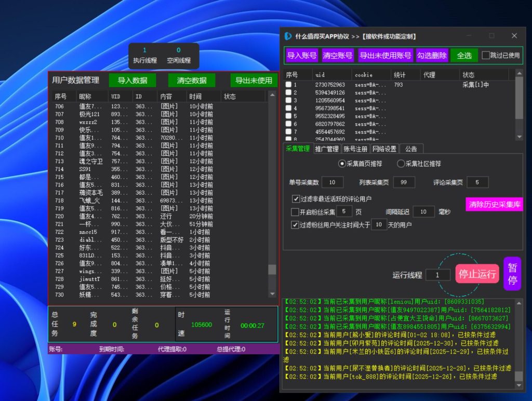Check the first account row checkbox
This screenshot has width=532, height=401.
pos(289,84)
